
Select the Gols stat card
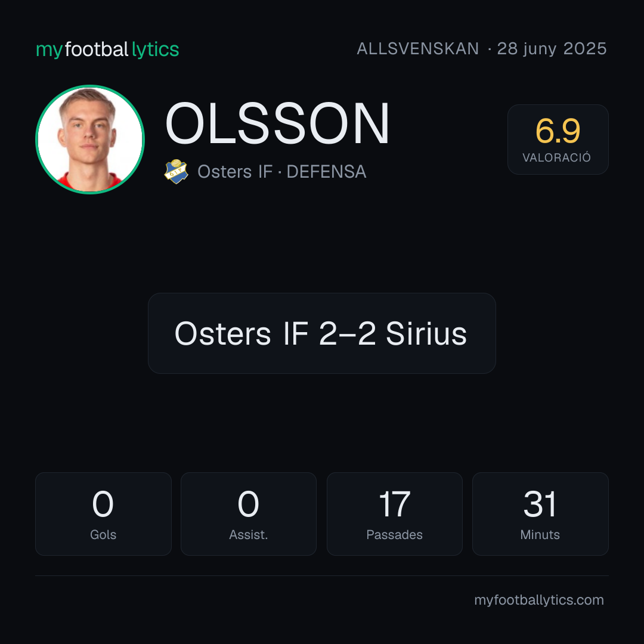(x=103, y=514)
